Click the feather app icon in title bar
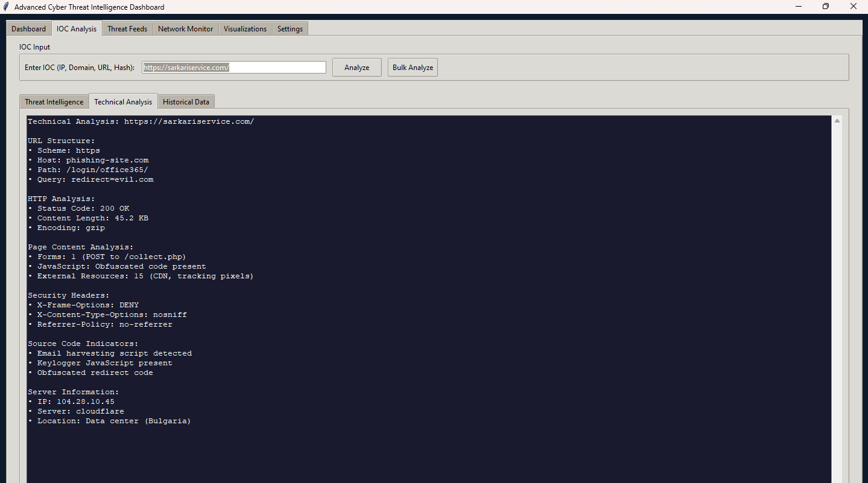The height and width of the screenshot is (483, 868). (x=6, y=7)
